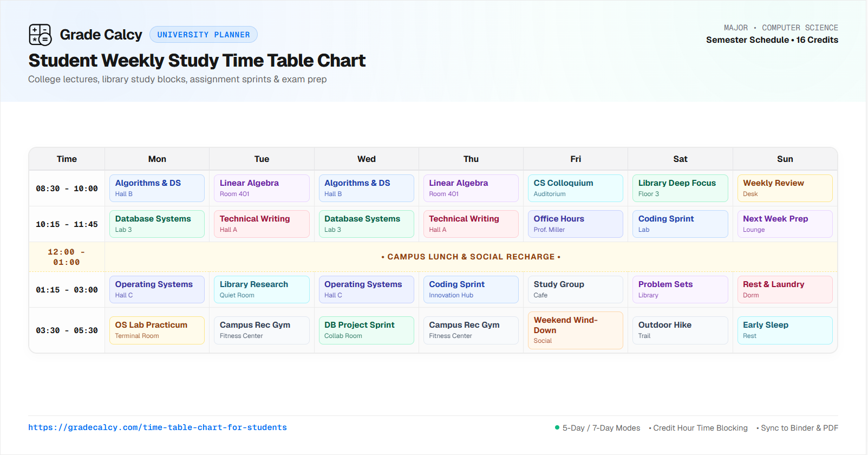Select Library Deep Focus Floor 3 card
Screen dimensions: 868x455
pyautogui.click(x=680, y=188)
